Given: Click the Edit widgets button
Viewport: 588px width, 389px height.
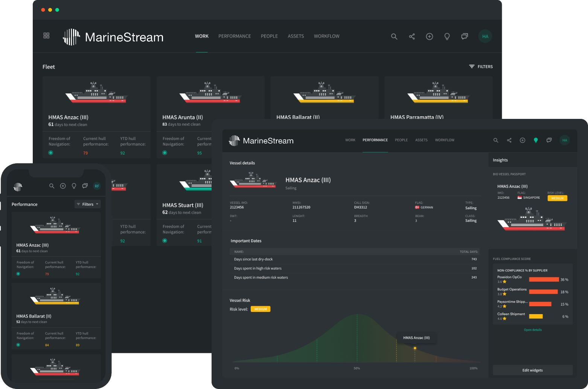Looking at the screenshot, I should (x=532, y=370).
